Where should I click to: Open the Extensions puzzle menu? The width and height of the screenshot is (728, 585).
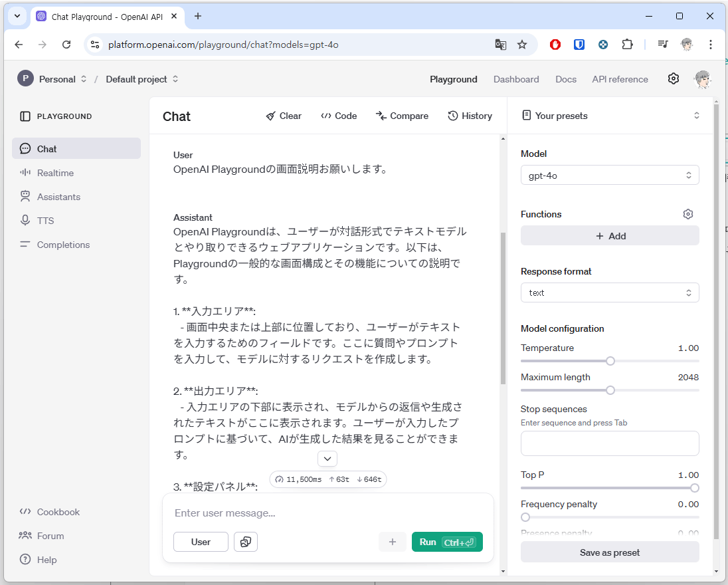click(627, 45)
